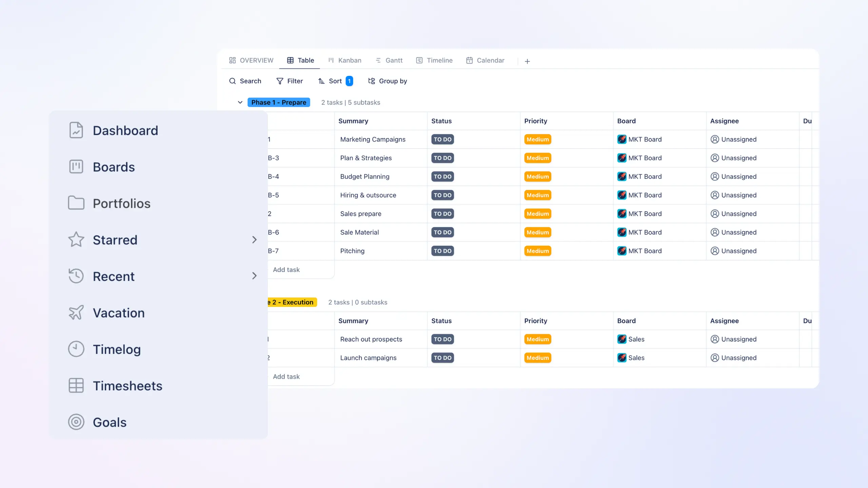Click the Vacation airplane icon
The height and width of the screenshot is (488, 868).
pos(76,312)
